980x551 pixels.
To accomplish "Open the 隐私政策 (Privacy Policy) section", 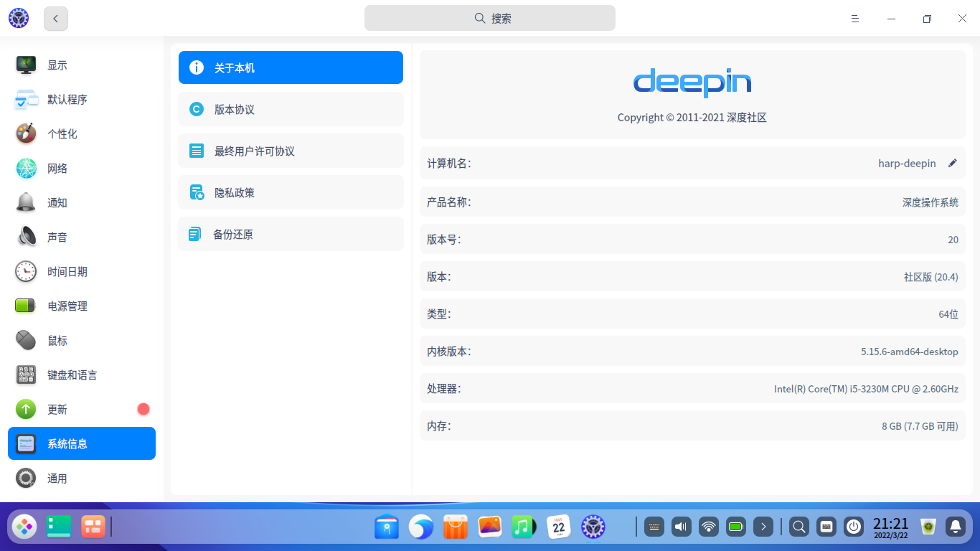I will 291,192.
